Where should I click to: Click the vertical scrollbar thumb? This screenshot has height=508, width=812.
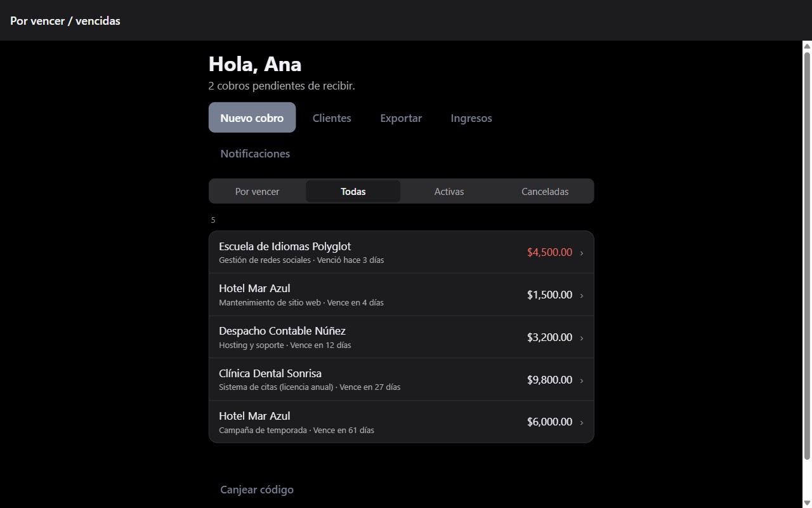tap(807, 255)
